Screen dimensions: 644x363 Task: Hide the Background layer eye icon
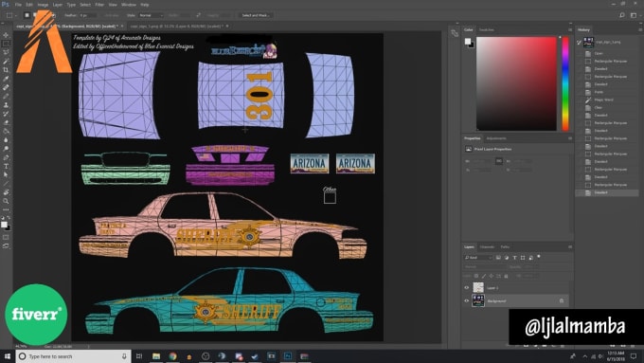tap(467, 301)
